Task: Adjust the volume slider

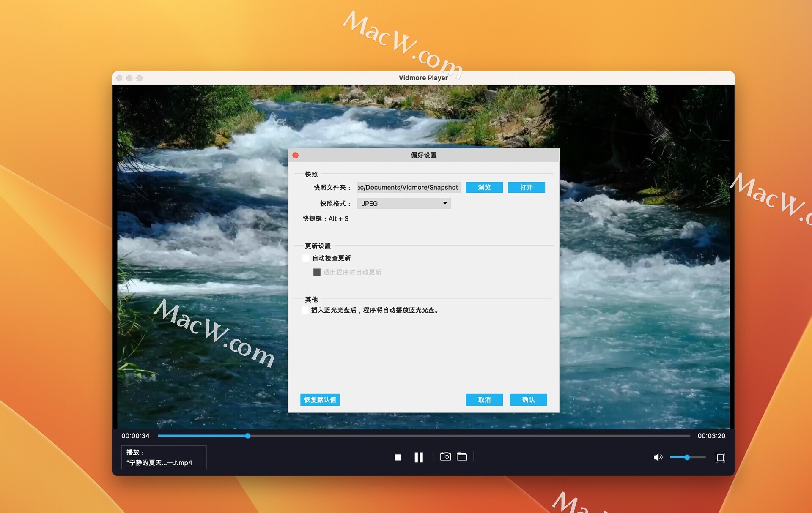Action: (x=688, y=457)
